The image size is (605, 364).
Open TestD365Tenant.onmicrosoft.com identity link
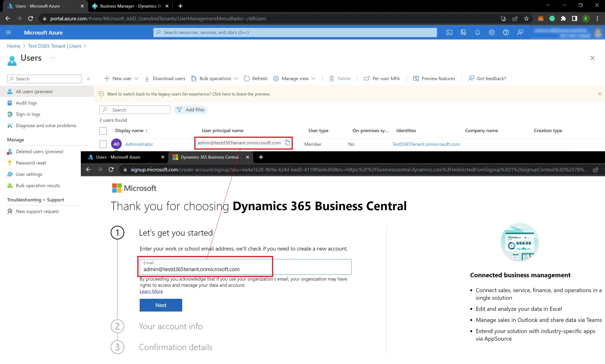(426, 144)
